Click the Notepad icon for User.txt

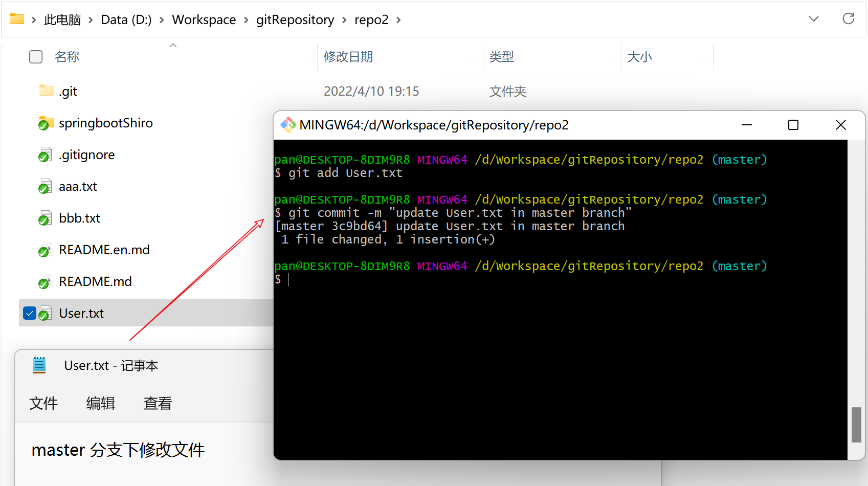coord(39,365)
